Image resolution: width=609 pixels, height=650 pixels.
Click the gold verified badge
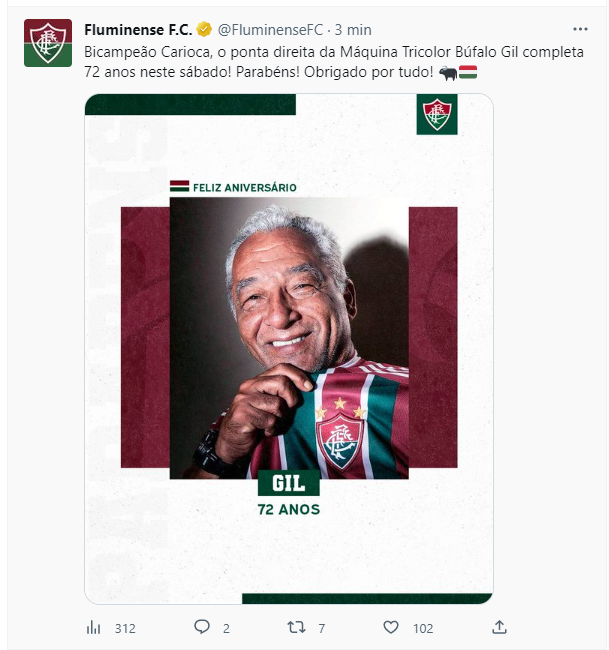coord(204,29)
